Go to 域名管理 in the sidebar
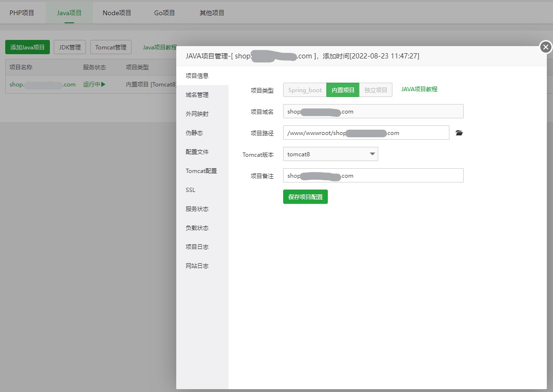The width and height of the screenshot is (553, 392). click(197, 95)
